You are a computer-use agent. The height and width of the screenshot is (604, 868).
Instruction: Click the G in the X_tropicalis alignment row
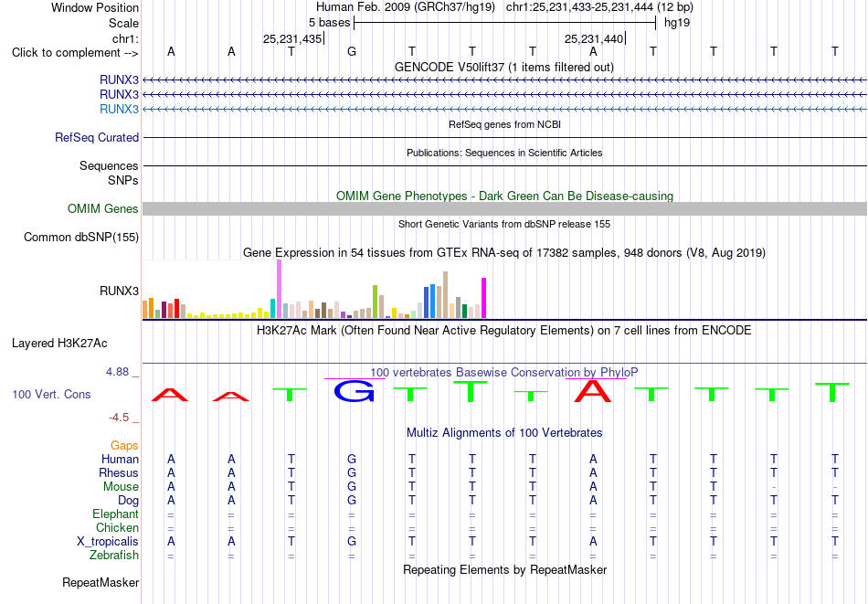352,542
